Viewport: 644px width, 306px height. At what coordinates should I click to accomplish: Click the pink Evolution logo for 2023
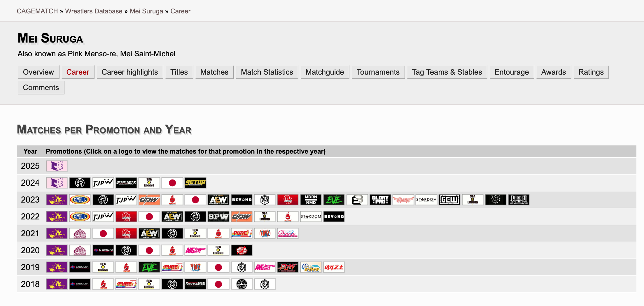403,200
